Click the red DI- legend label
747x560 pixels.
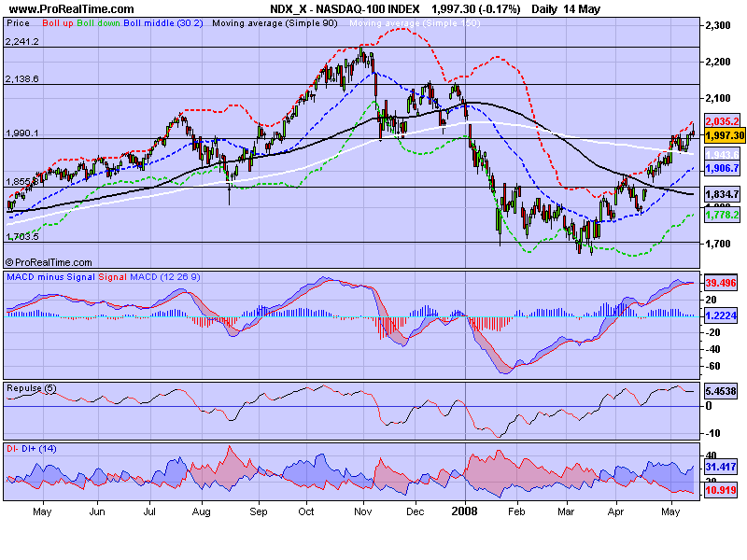click(12, 448)
